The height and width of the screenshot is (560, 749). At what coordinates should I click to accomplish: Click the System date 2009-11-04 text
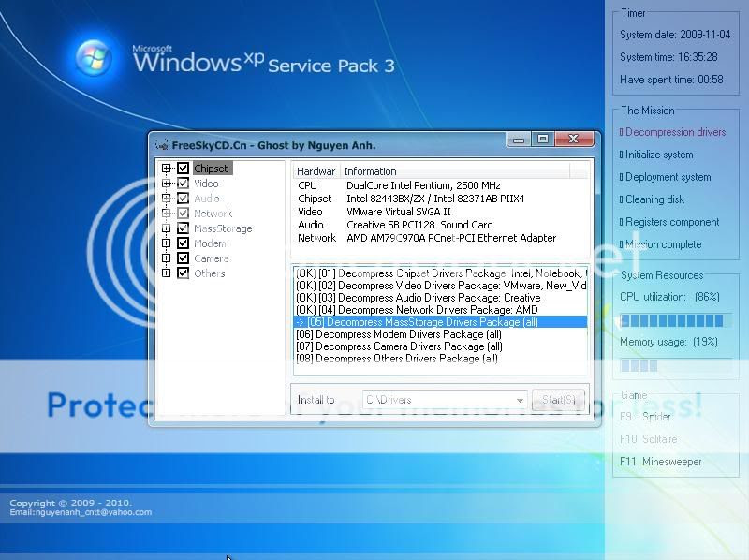click(675, 35)
